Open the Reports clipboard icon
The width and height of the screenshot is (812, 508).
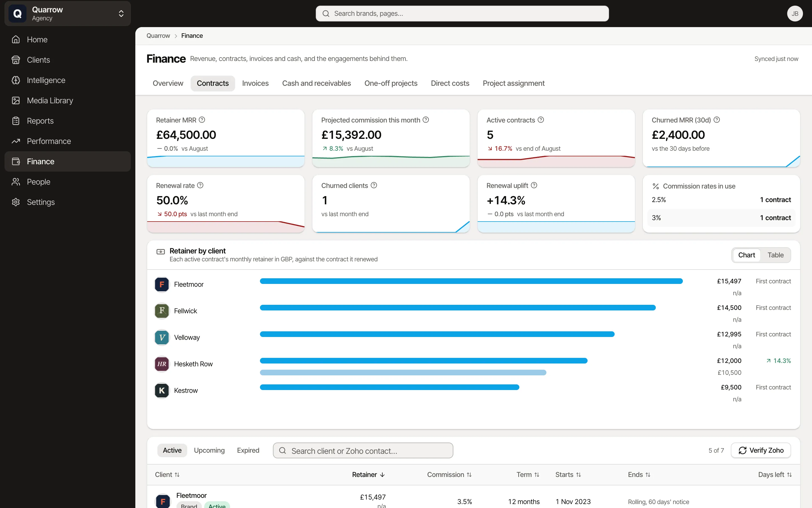(x=16, y=121)
